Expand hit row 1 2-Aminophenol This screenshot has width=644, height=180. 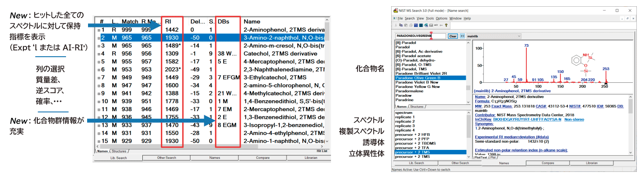point(99,30)
